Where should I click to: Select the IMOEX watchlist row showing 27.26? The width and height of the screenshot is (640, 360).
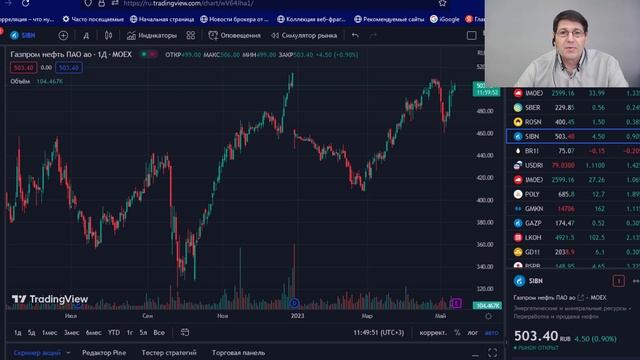(x=573, y=180)
